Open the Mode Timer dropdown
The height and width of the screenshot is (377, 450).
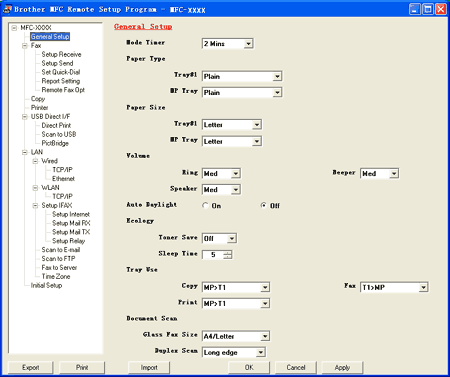248,44
